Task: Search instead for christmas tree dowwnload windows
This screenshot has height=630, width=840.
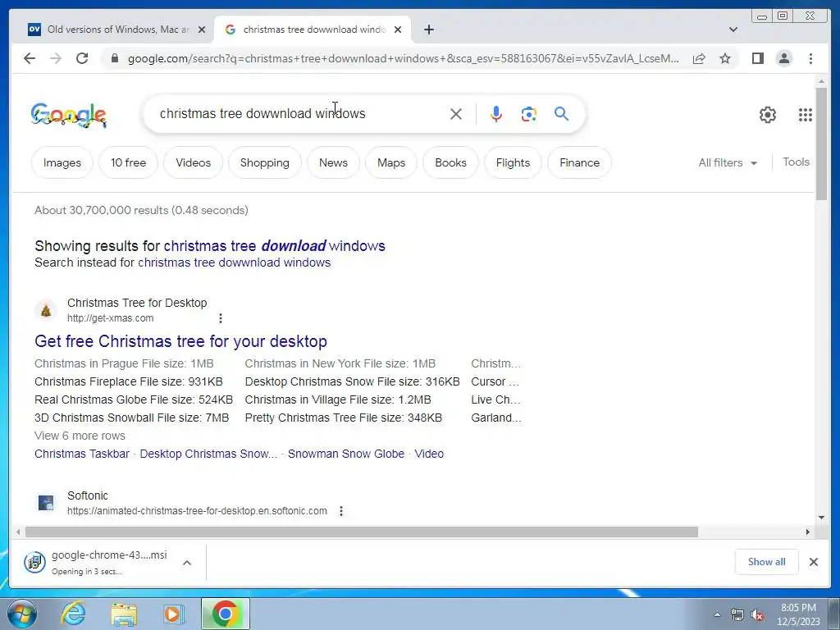Action: [x=234, y=262]
